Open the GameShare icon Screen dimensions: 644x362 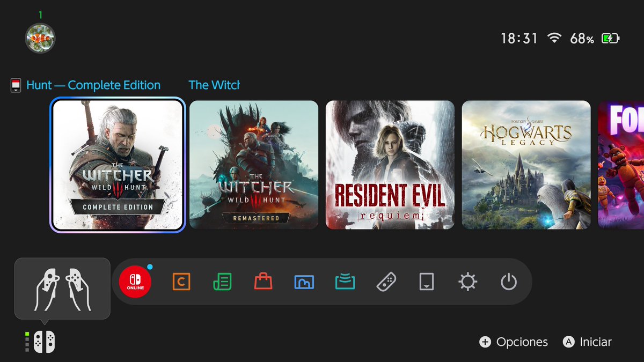345,281
